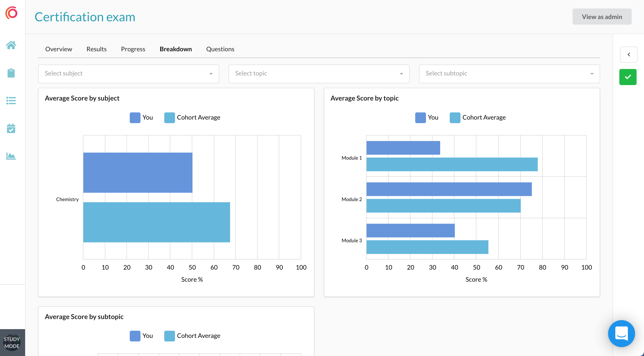This screenshot has height=356, width=644.
Task: Toggle You legend swatch in subtopic chart
Action: click(x=135, y=336)
